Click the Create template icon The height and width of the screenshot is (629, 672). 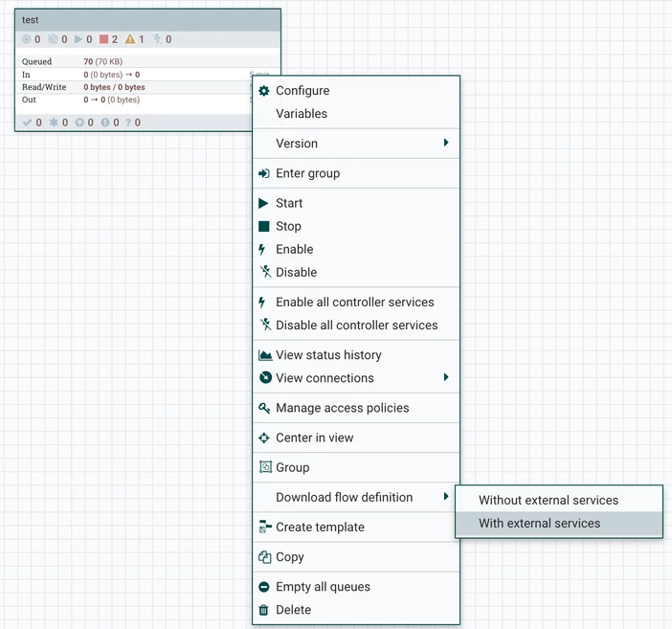tap(265, 527)
